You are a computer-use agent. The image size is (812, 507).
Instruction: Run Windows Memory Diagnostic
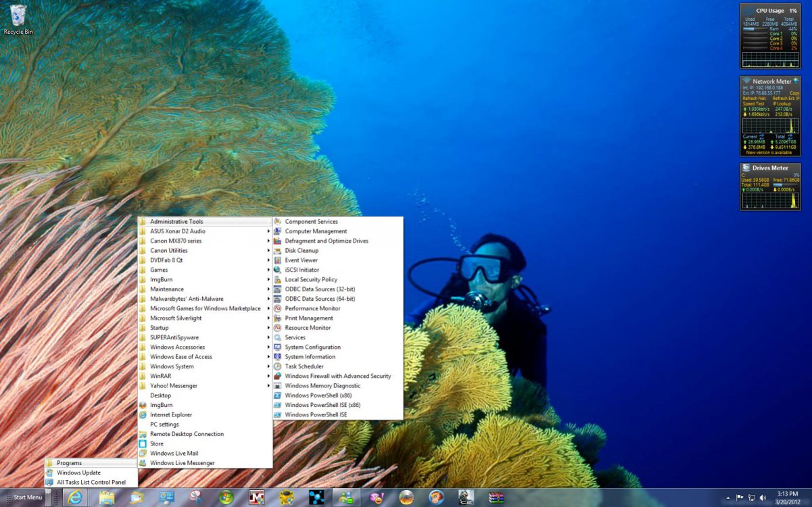(337, 386)
